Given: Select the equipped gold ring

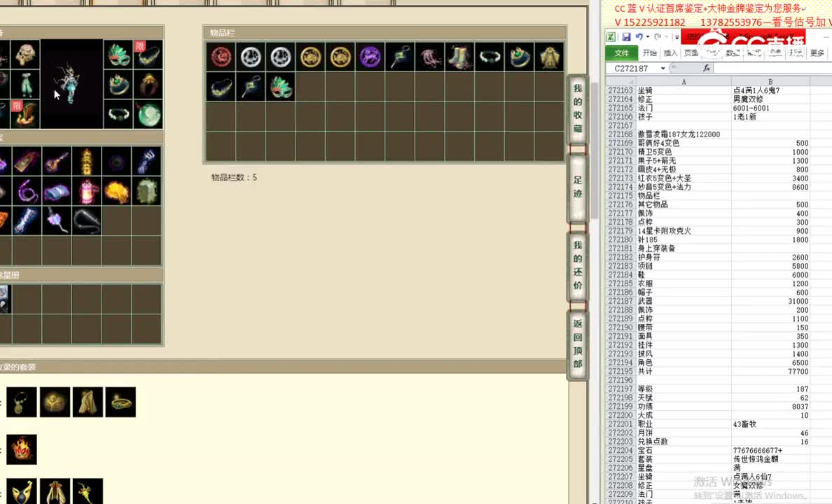Looking at the screenshot, I should coord(148,84).
